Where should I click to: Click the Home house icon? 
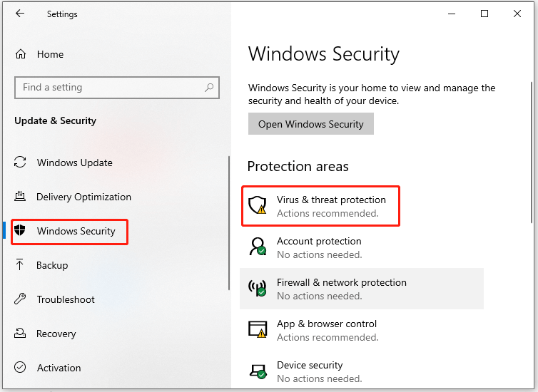pyautogui.click(x=21, y=54)
